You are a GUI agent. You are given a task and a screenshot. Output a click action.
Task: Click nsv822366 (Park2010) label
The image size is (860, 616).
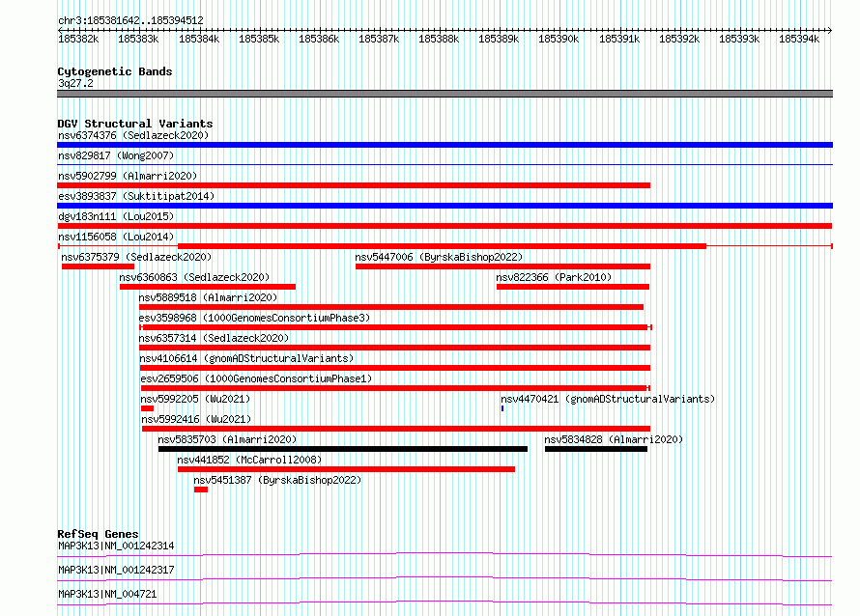(x=554, y=277)
